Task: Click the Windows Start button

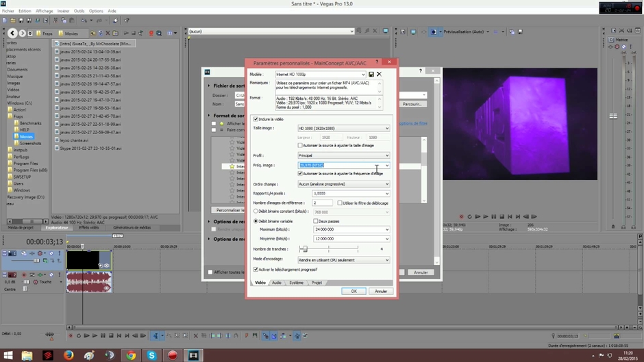Action: pyautogui.click(x=8, y=355)
